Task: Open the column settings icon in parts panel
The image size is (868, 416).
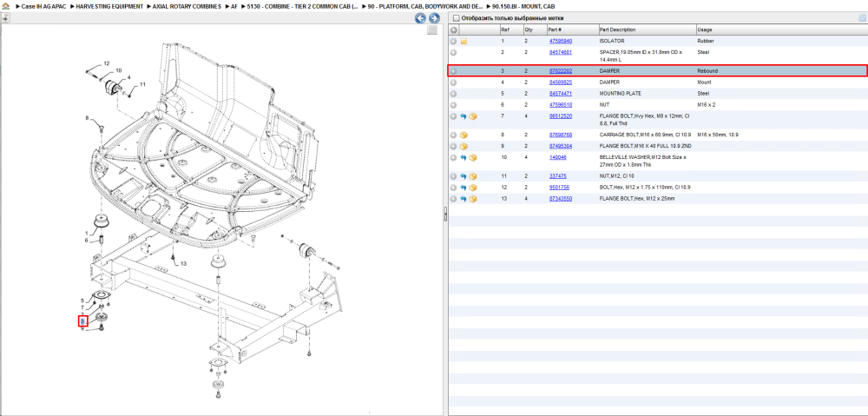Action: [x=862, y=17]
